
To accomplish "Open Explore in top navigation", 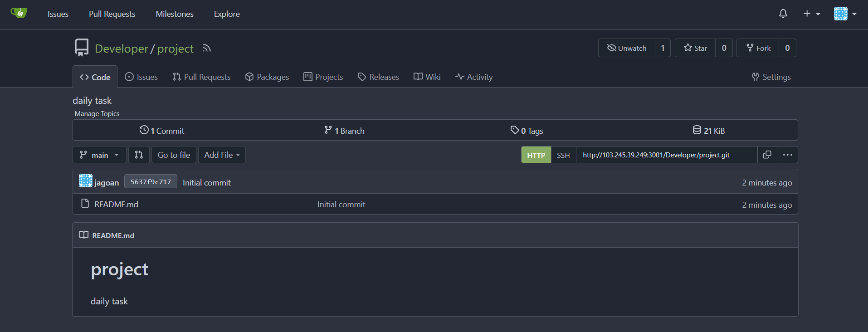I will pos(227,14).
